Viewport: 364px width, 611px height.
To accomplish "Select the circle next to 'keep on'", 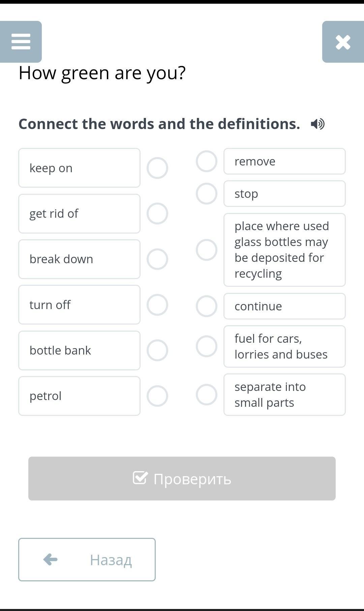I will (x=157, y=168).
